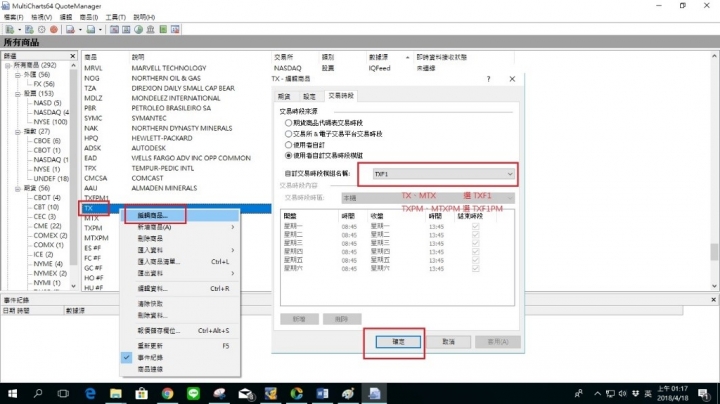Collapse the 期貨 (56) tree node
This screenshot has width=720, height=404.
[17, 188]
